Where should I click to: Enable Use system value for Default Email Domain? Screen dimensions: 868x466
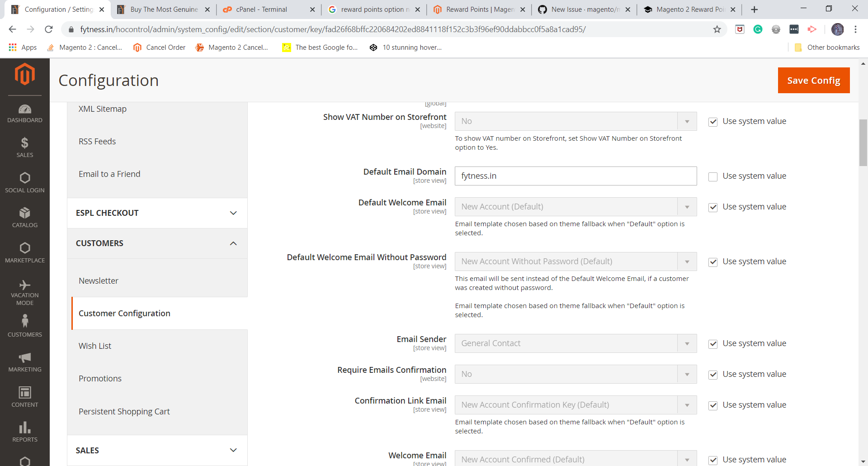pyautogui.click(x=713, y=176)
